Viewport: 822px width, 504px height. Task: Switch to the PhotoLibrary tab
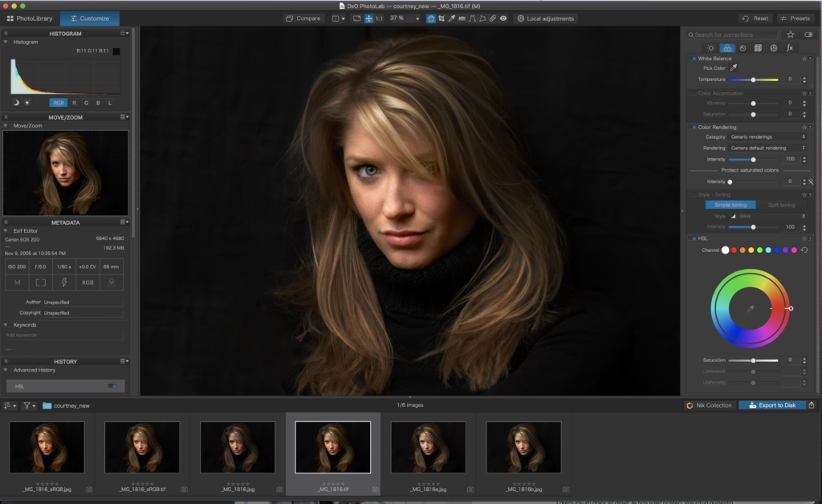pyautogui.click(x=31, y=18)
